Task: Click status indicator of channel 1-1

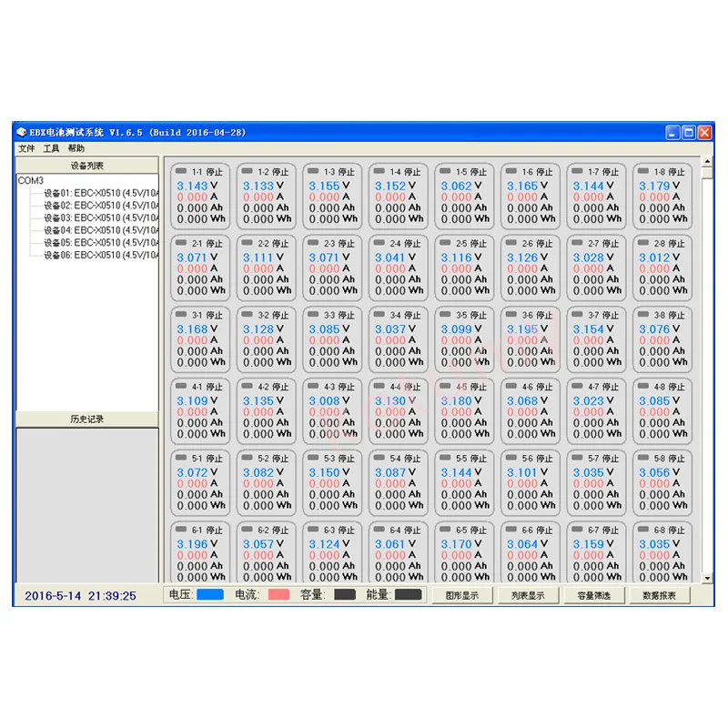Action: (181, 171)
